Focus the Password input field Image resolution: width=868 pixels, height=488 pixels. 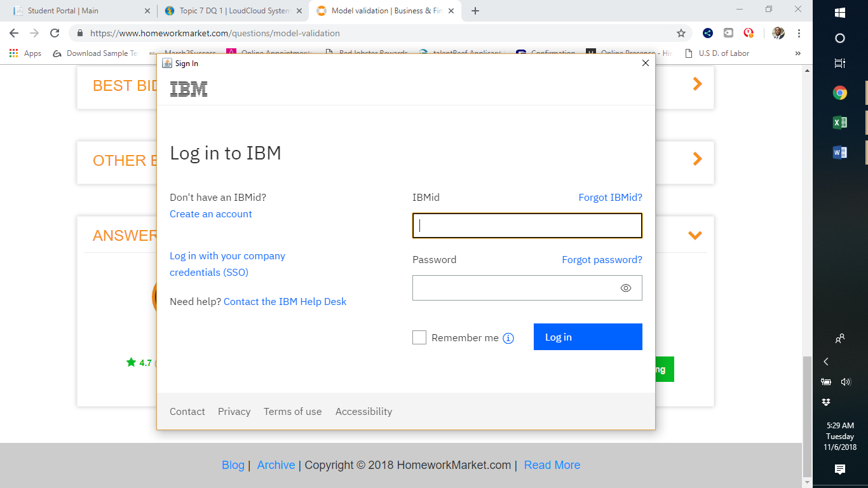click(x=527, y=288)
